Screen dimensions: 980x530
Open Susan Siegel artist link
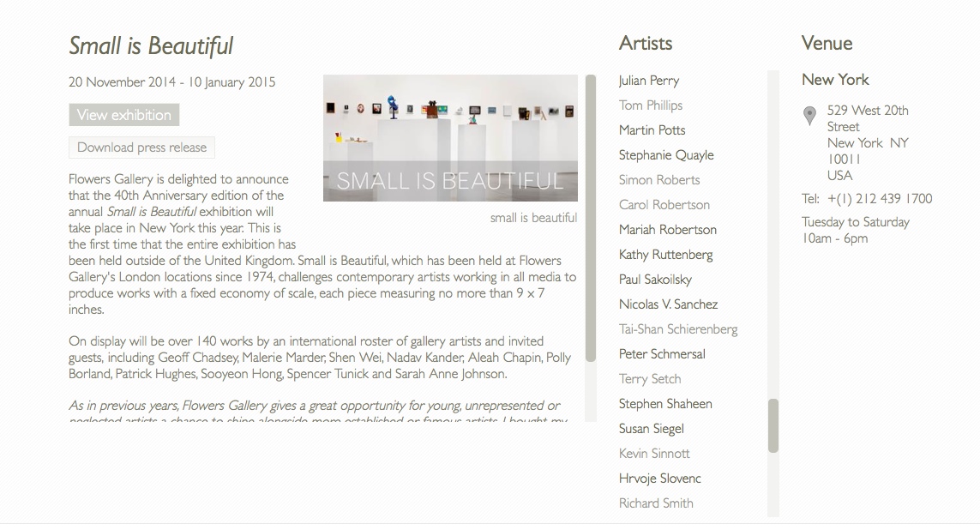(652, 429)
